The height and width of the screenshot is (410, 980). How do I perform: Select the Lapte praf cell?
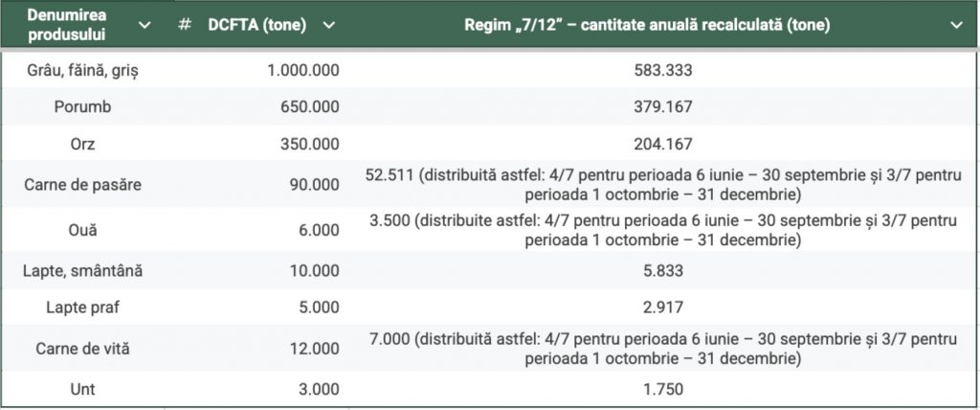tap(82, 307)
